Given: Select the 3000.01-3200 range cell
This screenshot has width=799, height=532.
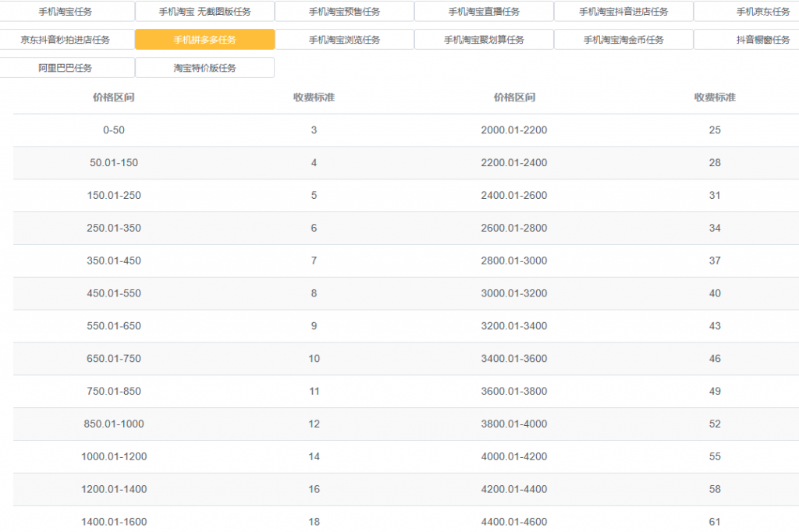Looking at the screenshot, I should pos(513,293).
